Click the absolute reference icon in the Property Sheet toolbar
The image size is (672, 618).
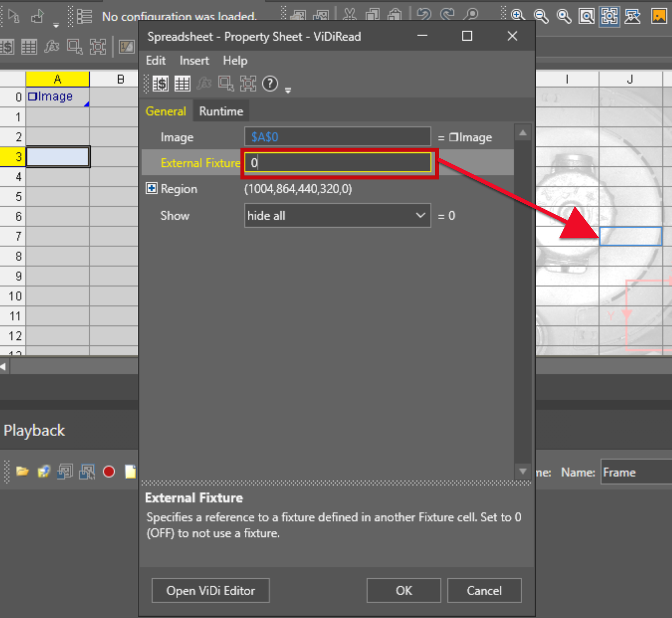pyautogui.click(x=160, y=84)
